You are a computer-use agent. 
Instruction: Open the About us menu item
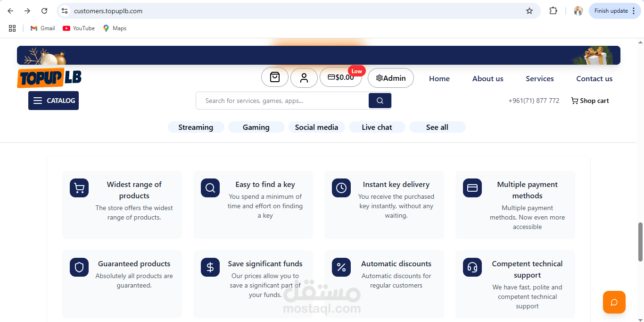(488, 79)
